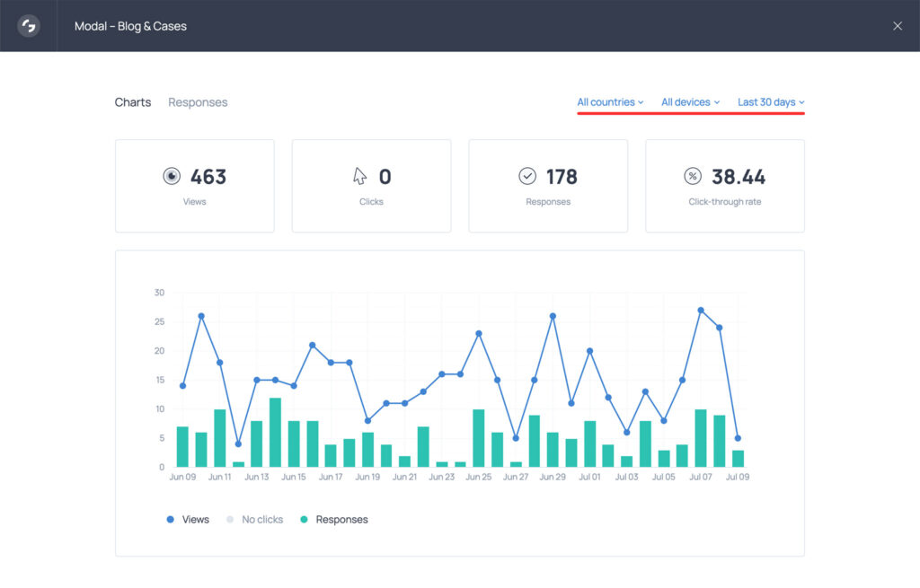920x588 pixels.
Task: Click the 178 Responses stat card
Action: click(x=548, y=185)
